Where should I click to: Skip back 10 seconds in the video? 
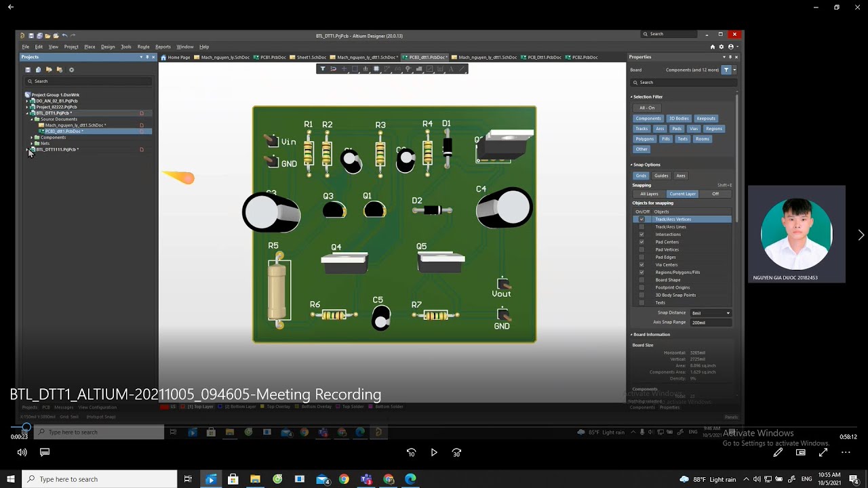pos(411,452)
